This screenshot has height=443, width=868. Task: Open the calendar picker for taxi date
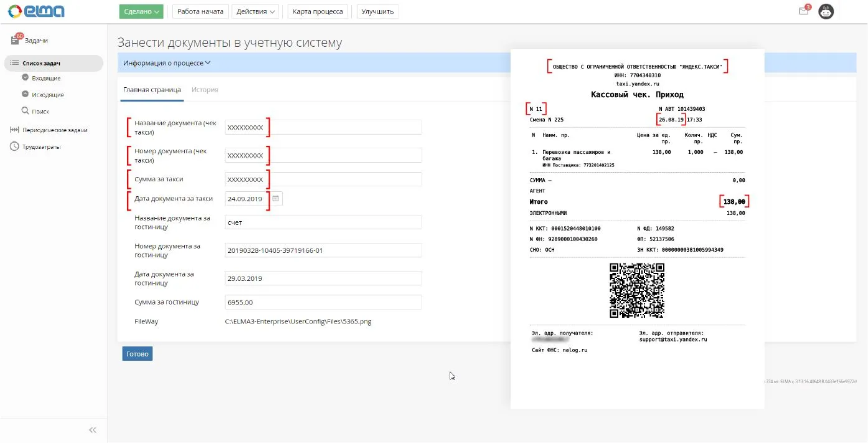[276, 198]
